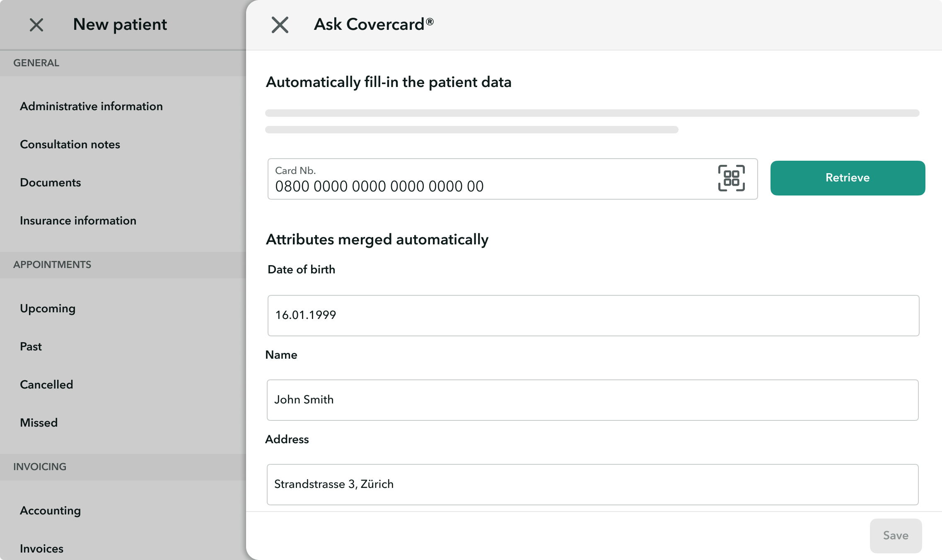Click the Save button

(896, 535)
